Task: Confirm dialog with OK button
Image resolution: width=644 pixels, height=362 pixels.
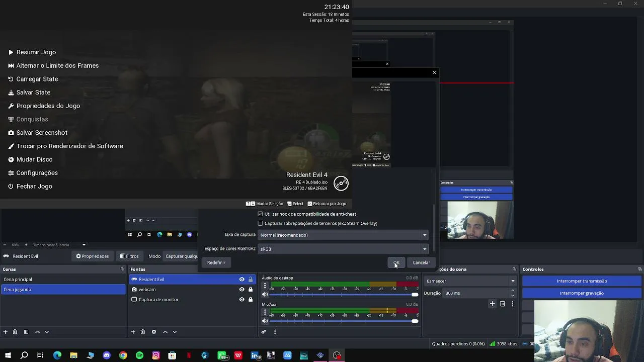Action: click(396, 262)
